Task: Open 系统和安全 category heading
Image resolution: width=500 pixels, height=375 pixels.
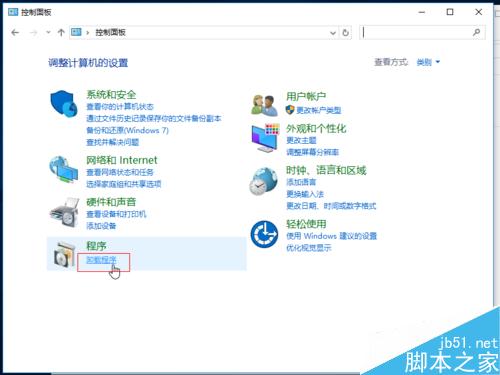Action: [x=111, y=95]
